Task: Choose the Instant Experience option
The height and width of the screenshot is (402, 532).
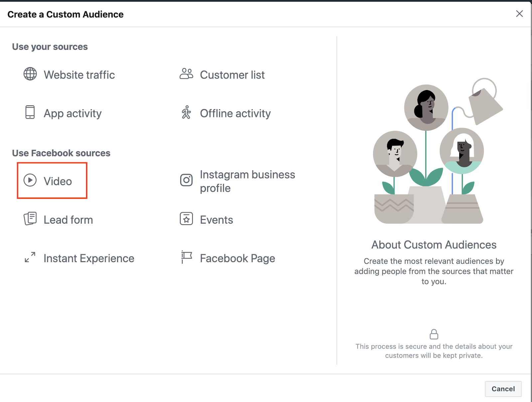Action: click(x=89, y=258)
